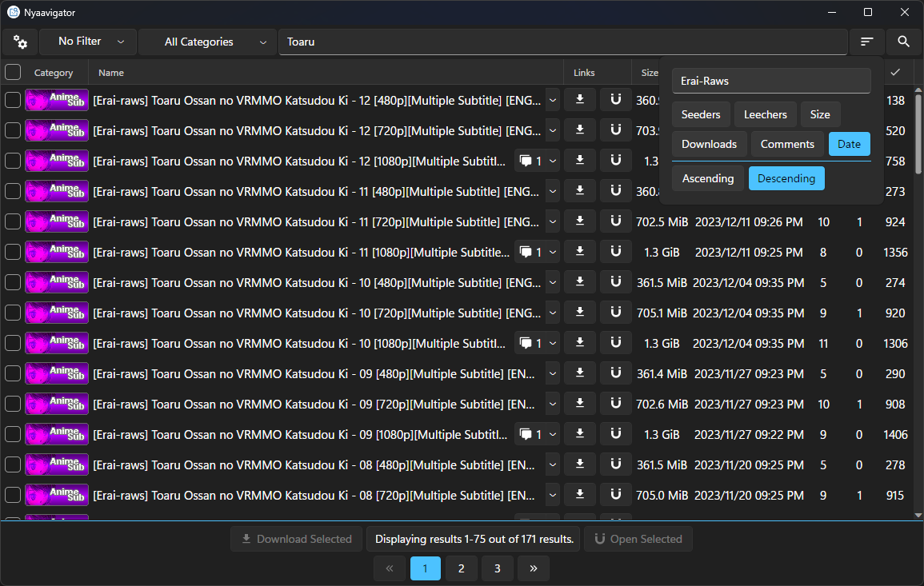The image size is (924, 586).
Task: Expand details for episode 11 [480p]
Action: (553, 191)
